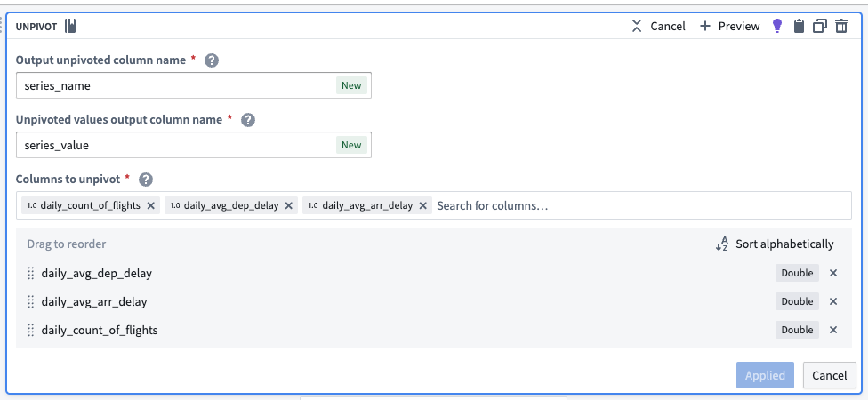
Task: Remove daily_avg_dep_delay tag from search field
Action: click(288, 206)
